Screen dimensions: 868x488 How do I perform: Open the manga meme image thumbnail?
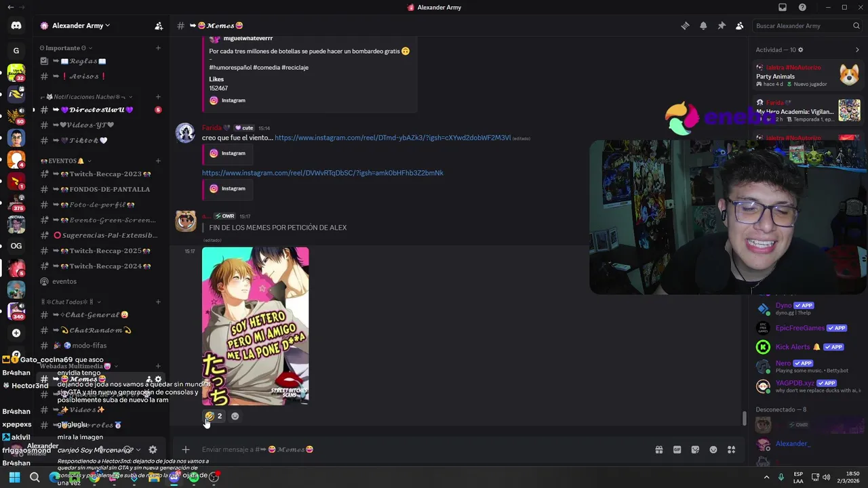(x=255, y=326)
